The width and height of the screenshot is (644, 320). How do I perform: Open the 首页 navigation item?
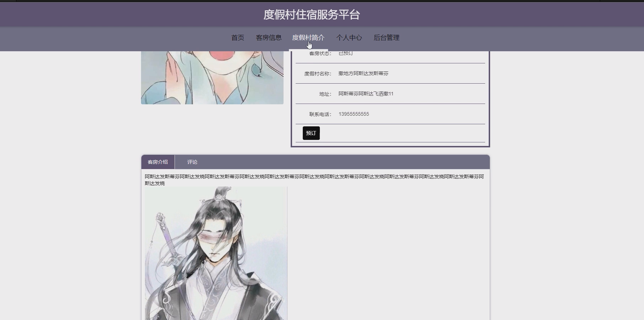pos(238,38)
